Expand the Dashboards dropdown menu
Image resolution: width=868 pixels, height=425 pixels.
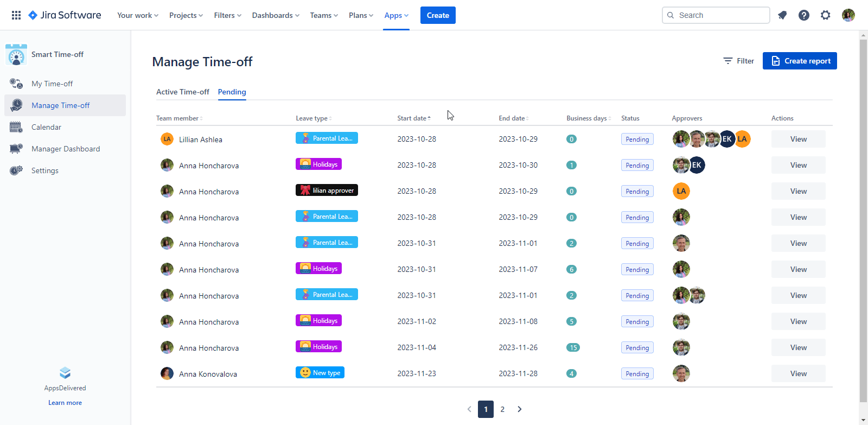(x=275, y=15)
